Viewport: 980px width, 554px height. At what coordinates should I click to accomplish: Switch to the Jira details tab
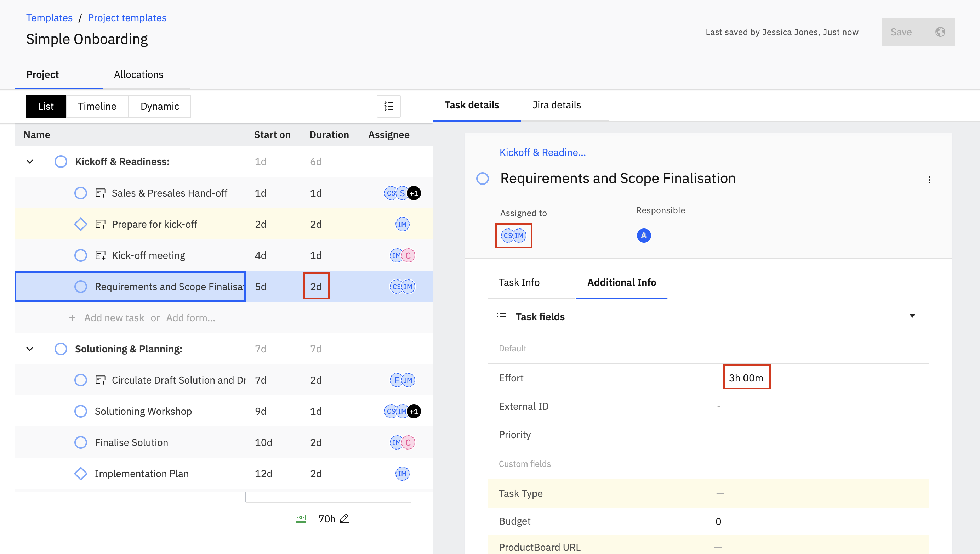(556, 105)
